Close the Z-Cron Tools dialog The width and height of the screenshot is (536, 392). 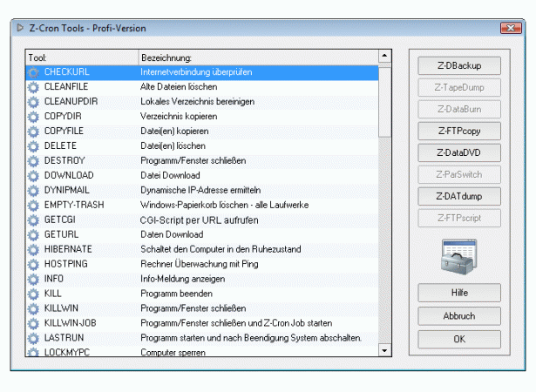[511, 28]
